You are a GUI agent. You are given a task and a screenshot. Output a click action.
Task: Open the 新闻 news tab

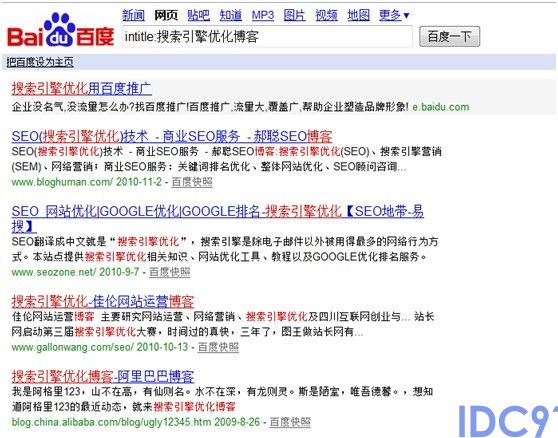pos(133,15)
